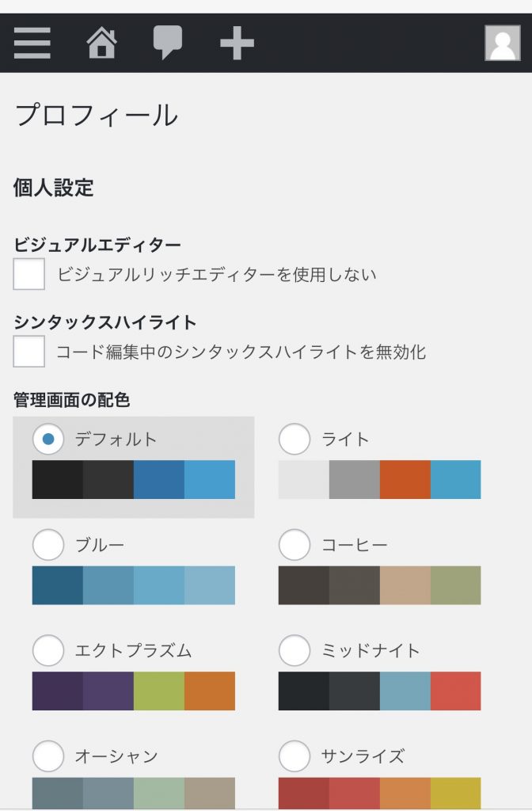This screenshot has width=532, height=811.
Task: Toggle シンタックスハイライトを無効化 checkbox
Action: pyautogui.click(x=29, y=351)
